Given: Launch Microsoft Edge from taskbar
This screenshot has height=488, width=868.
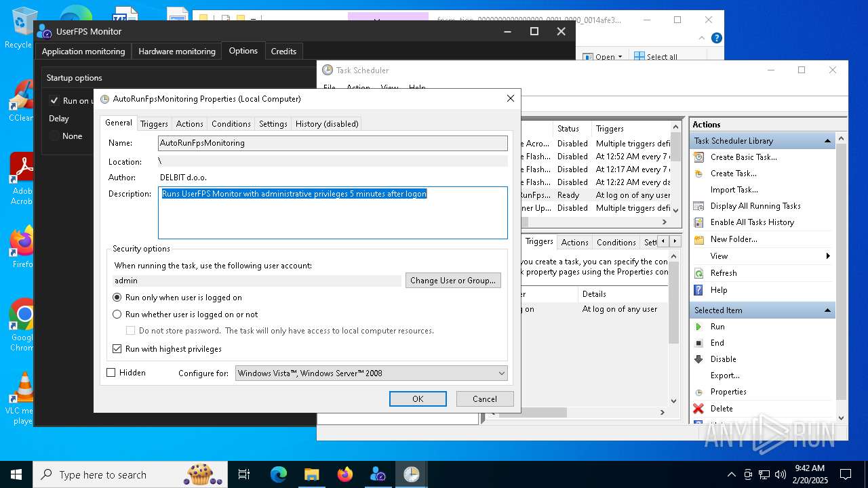Looking at the screenshot, I should click(x=279, y=474).
